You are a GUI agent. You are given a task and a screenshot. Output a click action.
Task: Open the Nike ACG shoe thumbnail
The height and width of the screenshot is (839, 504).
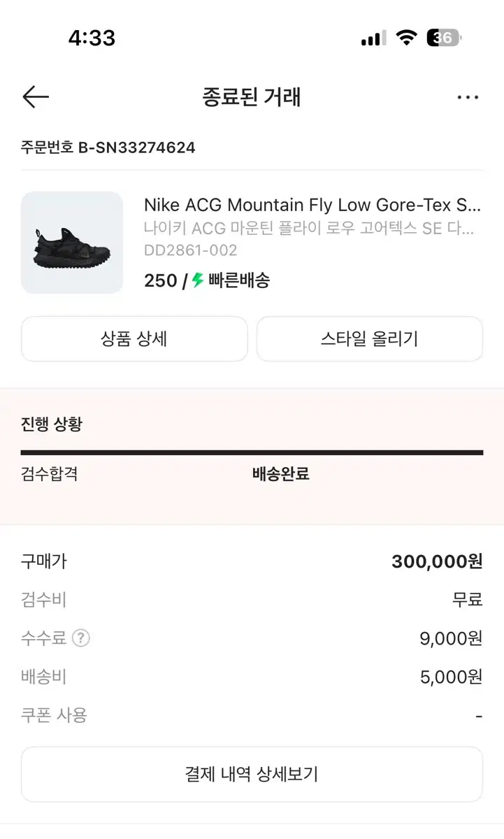pos(72,243)
